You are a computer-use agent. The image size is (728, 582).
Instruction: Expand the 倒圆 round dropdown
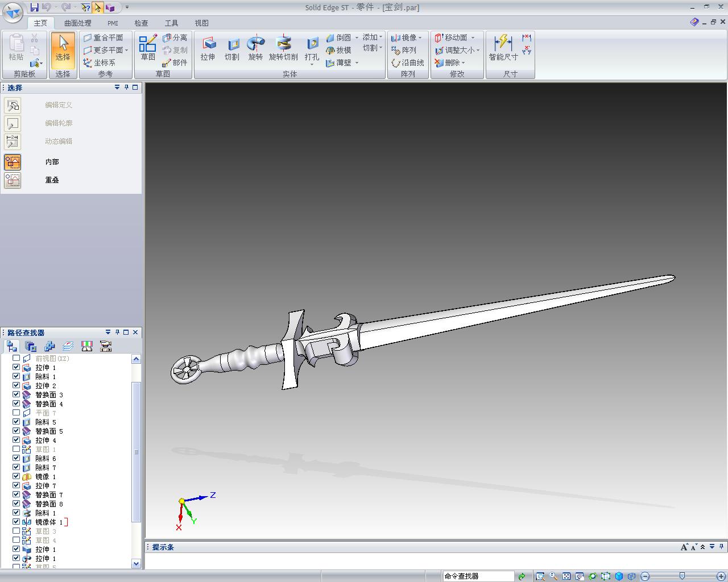357,38
